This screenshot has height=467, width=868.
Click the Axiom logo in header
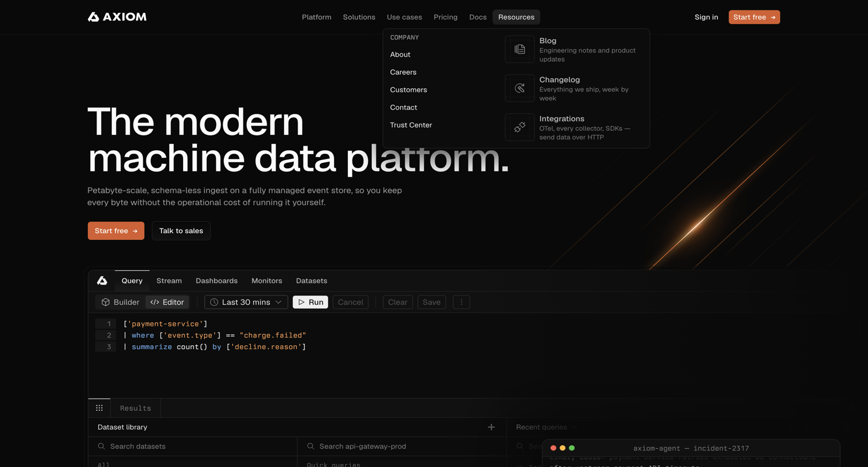[117, 17]
